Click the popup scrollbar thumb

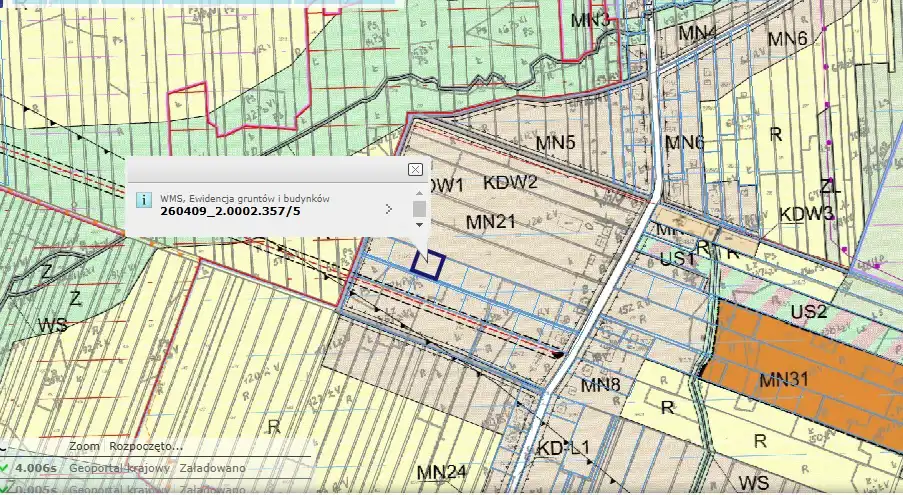tap(420, 208)
